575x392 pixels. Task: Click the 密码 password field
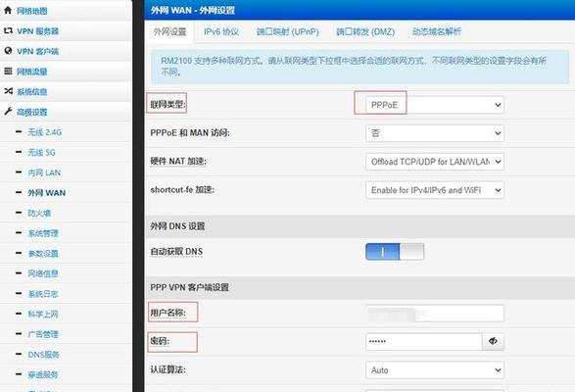pyautogui.click(x=423, y=341)
